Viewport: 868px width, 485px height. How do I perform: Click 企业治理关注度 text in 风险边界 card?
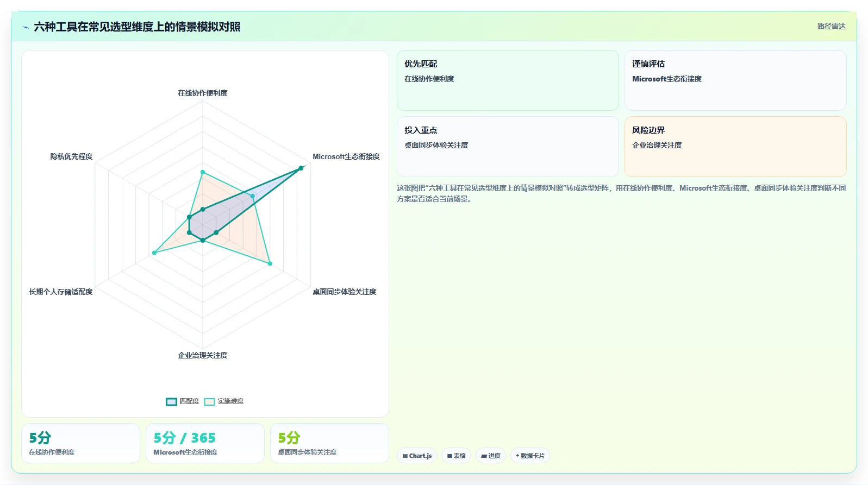pyautogui.click(x=657, y=145)
